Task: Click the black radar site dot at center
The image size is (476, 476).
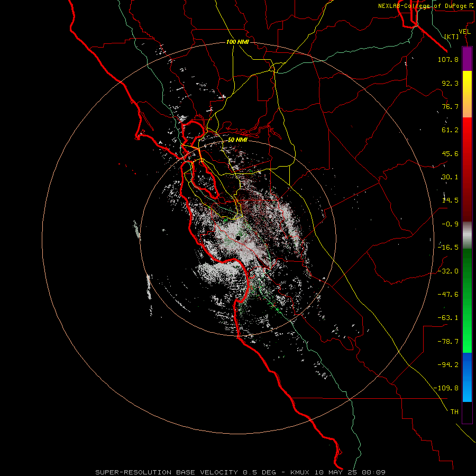Action: point(239,238)
